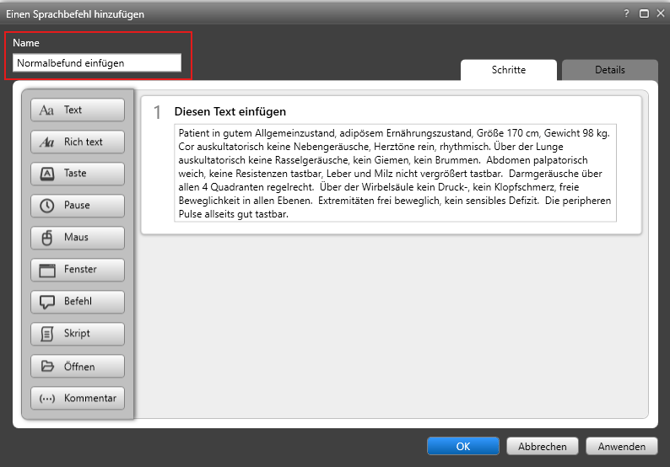Insert a Taste keystroke step
Screen dimensions: 670x467
[77, 174]
